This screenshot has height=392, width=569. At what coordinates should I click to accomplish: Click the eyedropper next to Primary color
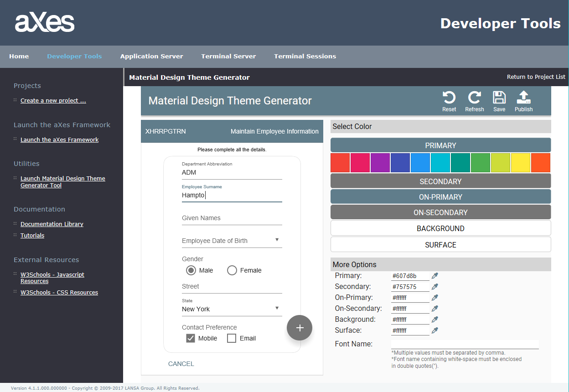click(x=435, y=276)
